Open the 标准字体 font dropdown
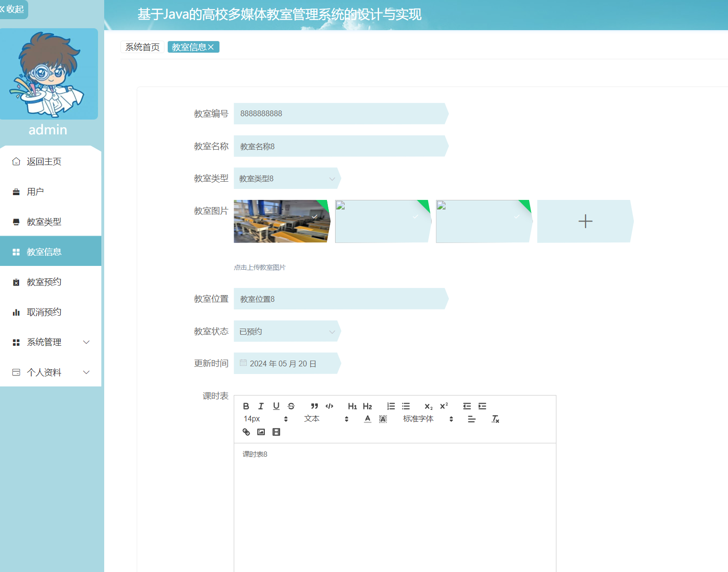Image resolution: width=728 pixels, height=572 pixels. click(x=428, y=419)
